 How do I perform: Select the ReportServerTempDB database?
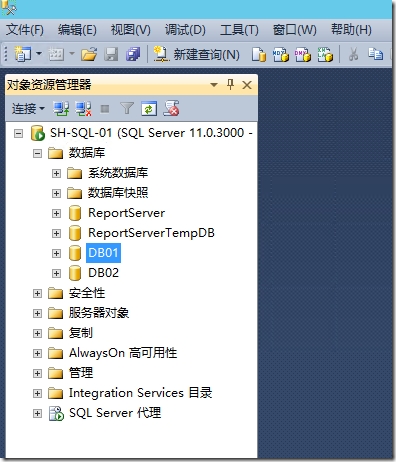coord(151,233)
